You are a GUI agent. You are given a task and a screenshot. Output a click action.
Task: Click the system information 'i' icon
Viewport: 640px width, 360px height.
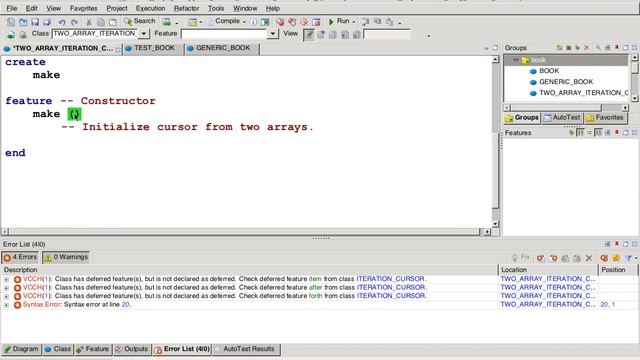click(253, 22)
